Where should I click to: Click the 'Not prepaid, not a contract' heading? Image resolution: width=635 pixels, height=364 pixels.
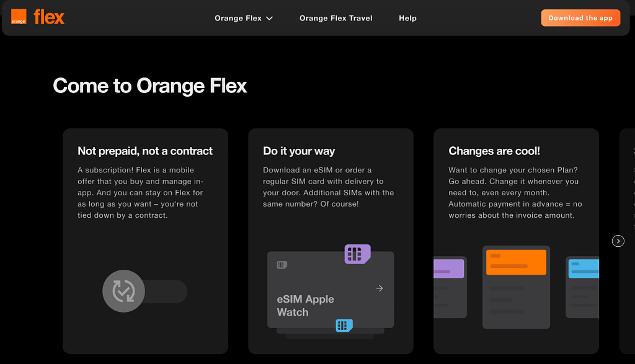[x=145, y=151]
